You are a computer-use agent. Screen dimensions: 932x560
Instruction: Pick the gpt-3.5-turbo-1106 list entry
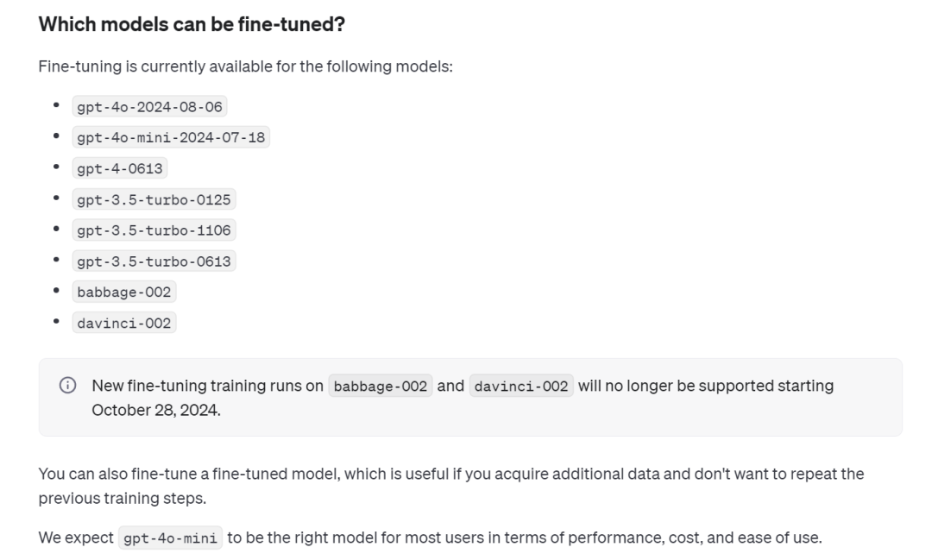point(154,230)
